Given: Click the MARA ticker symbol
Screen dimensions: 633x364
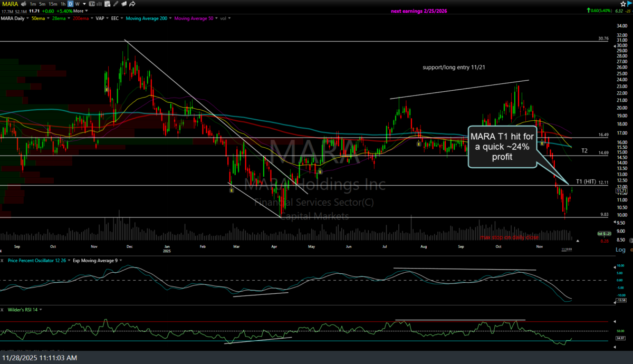Looking at the screenshot, I should 9,4.
